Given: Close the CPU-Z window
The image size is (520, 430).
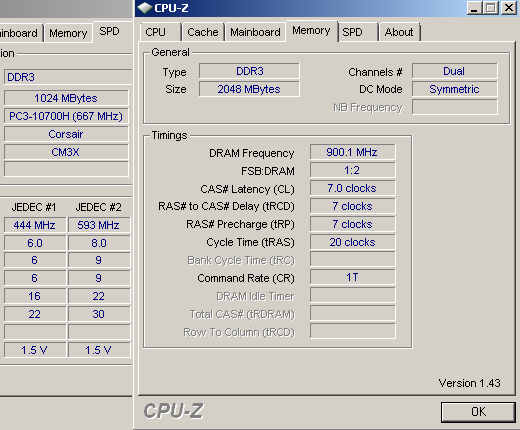Looking at the screenshot, I should click(509, 8).
